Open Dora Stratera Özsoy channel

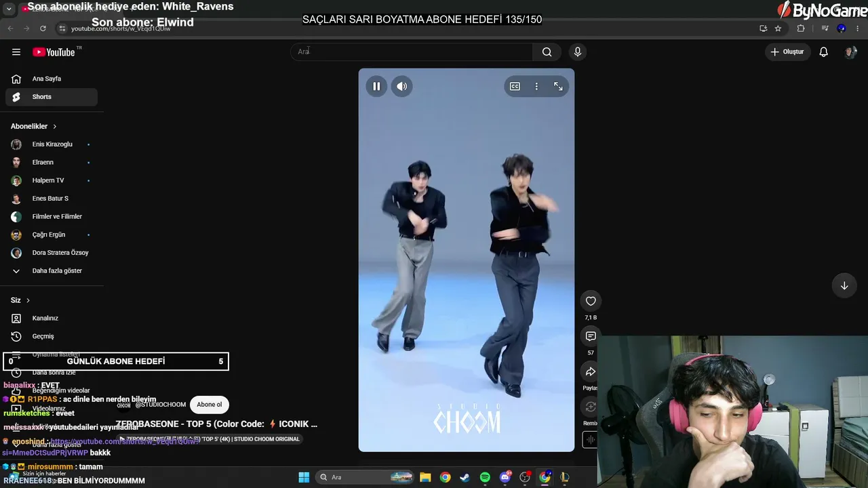52,253
